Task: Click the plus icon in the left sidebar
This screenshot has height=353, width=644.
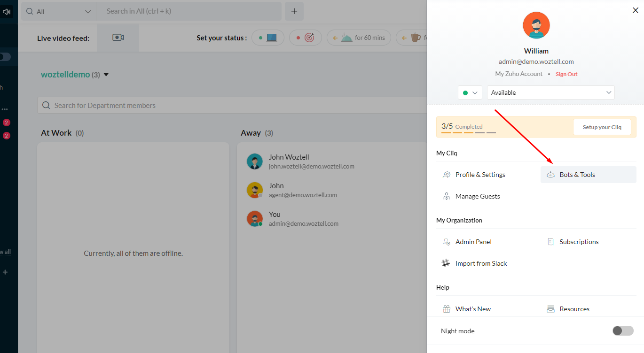Action: tap(5, 272)
